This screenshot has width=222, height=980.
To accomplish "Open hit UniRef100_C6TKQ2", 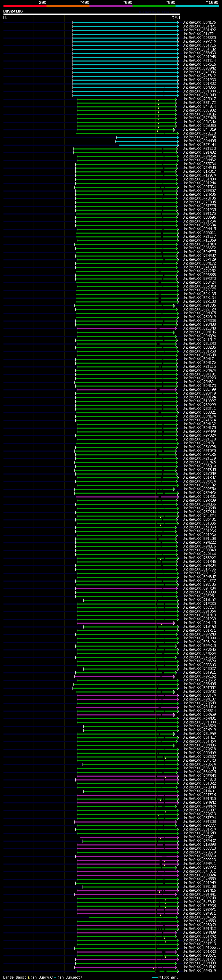I will (x=199, y=49).
